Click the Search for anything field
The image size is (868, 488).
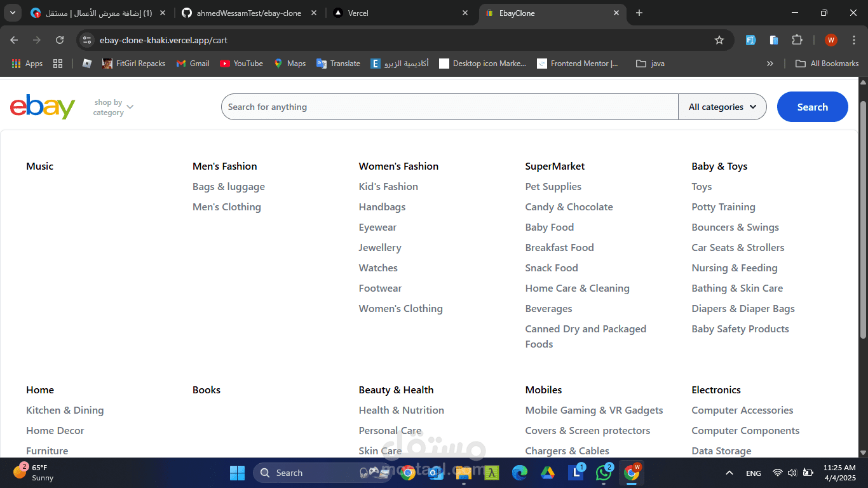coord(450,107)
